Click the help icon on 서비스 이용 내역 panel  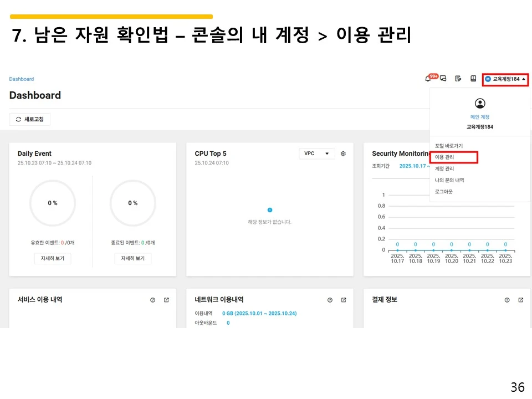(152, 299)
